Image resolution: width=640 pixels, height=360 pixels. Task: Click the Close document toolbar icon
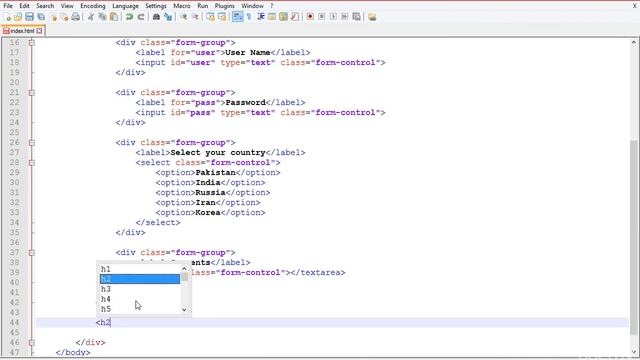coord(53,17)
